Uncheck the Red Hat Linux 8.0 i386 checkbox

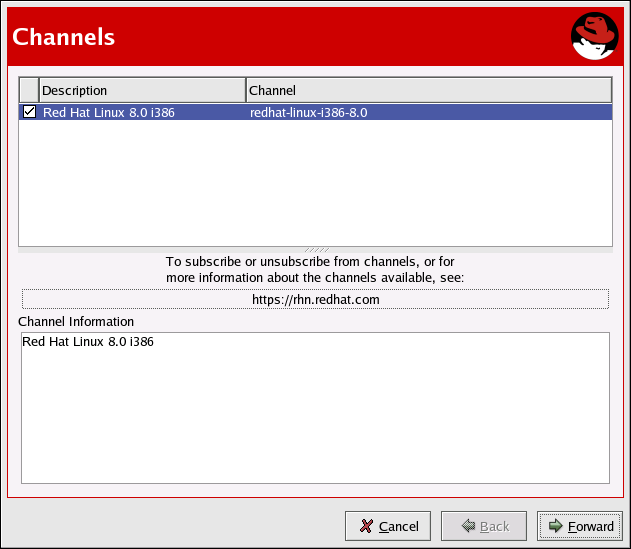[29, 111]
